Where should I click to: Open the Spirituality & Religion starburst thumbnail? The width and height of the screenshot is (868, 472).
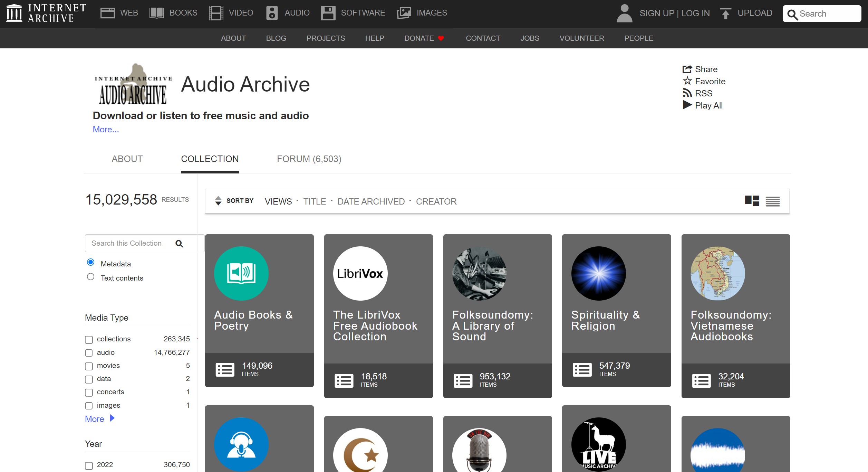pyautogui.click(x=598, y=273)
